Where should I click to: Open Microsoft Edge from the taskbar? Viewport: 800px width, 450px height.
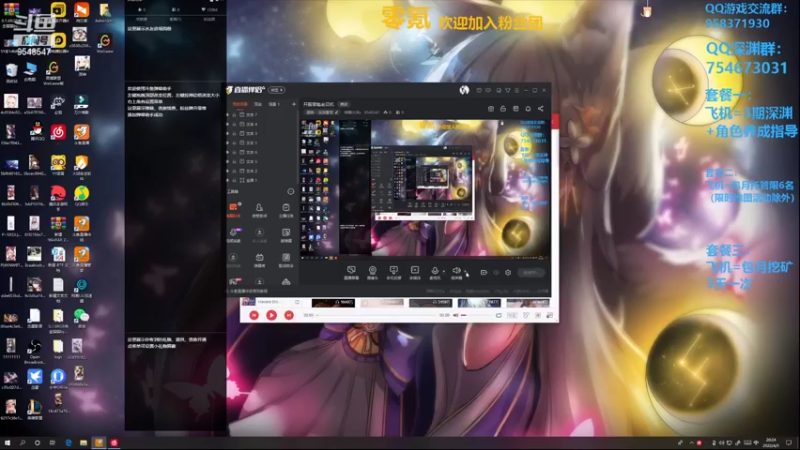click(x=68, y=442)
